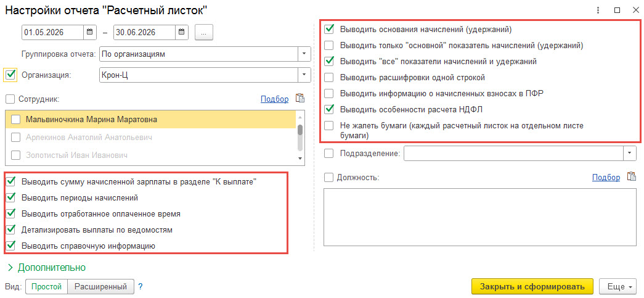
Task: Open the three-dot window menu
Action: tap(598, 10)
